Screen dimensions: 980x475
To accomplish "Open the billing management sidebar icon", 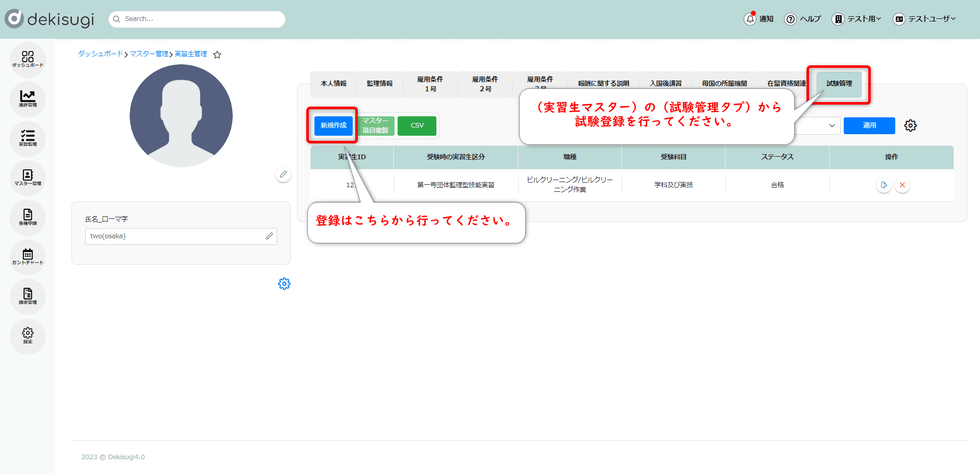I will click(28, 296).
